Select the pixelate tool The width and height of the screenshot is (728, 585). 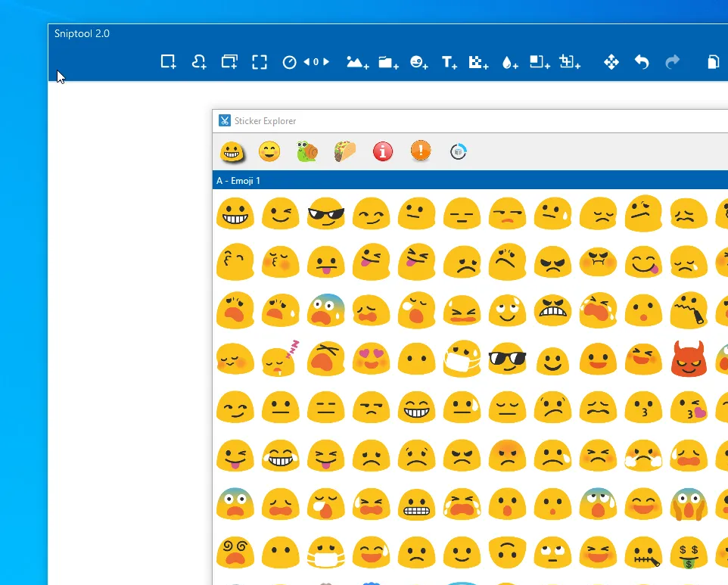coord(478,63)
